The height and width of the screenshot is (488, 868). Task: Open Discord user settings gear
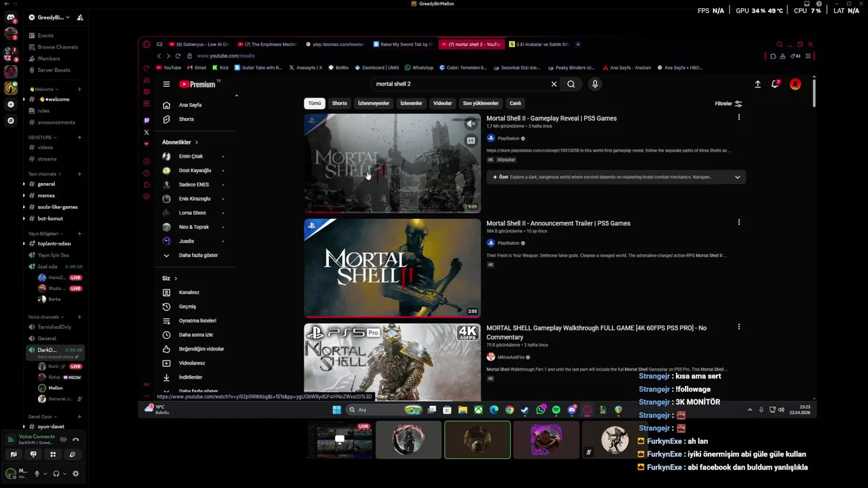point(75,474)
